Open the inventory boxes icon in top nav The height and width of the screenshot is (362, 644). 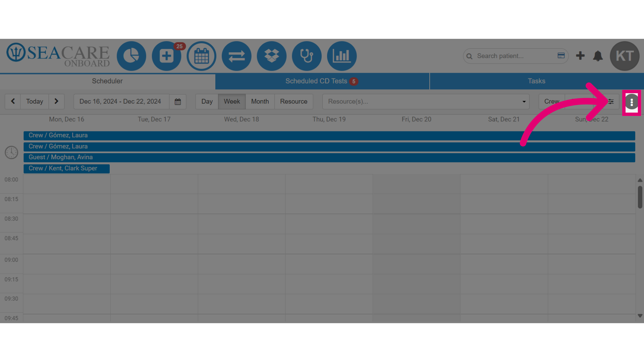pos(272,56)
